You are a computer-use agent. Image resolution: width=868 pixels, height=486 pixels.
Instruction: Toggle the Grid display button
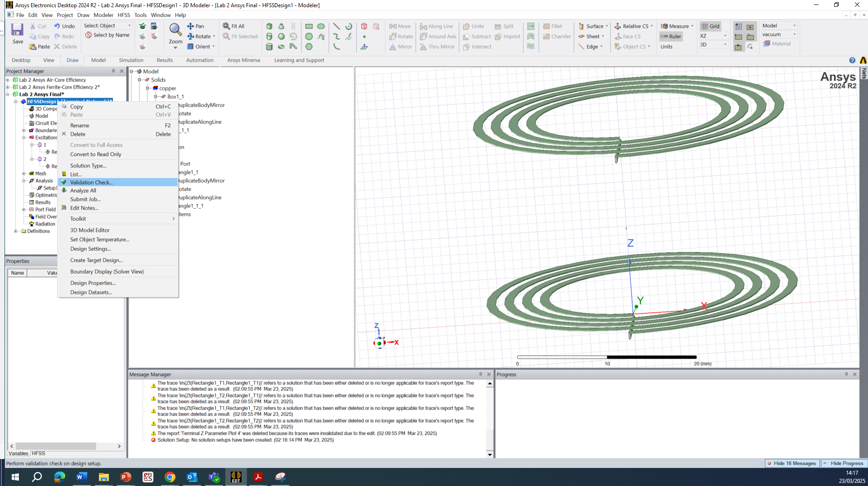click(x=711, y=26)
